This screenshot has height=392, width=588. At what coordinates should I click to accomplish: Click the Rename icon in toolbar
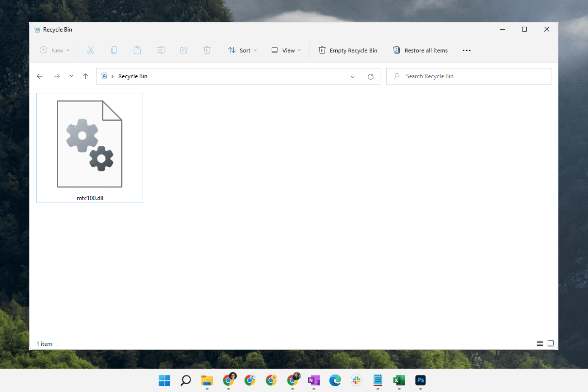tap(161, 50)
